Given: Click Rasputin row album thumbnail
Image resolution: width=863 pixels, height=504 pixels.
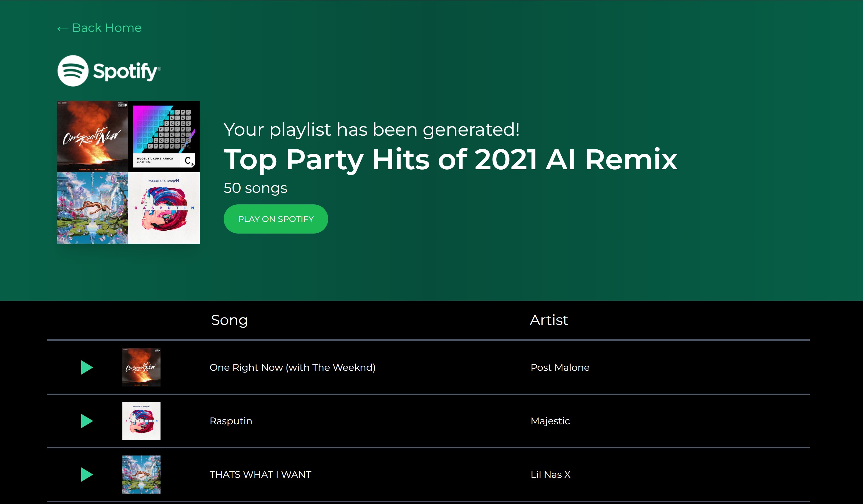Looking at the screenshot, I should [141, 421].
